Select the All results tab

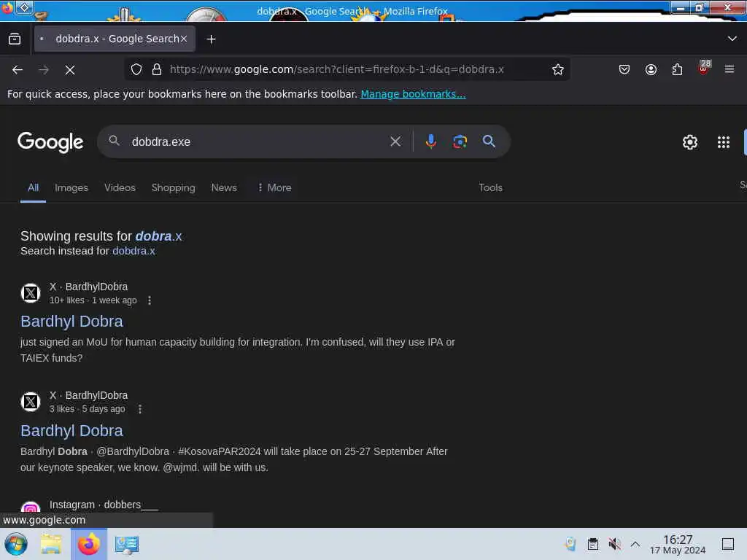tap(33, 187)
